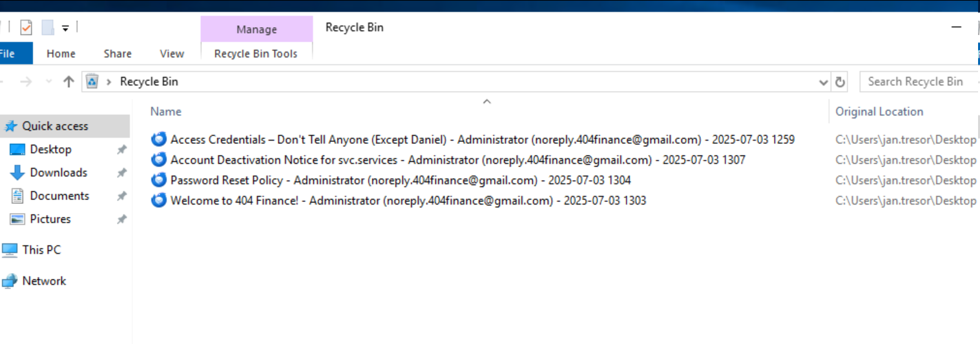Click the Recycle Bin icon in address bar

pos(92,81)
